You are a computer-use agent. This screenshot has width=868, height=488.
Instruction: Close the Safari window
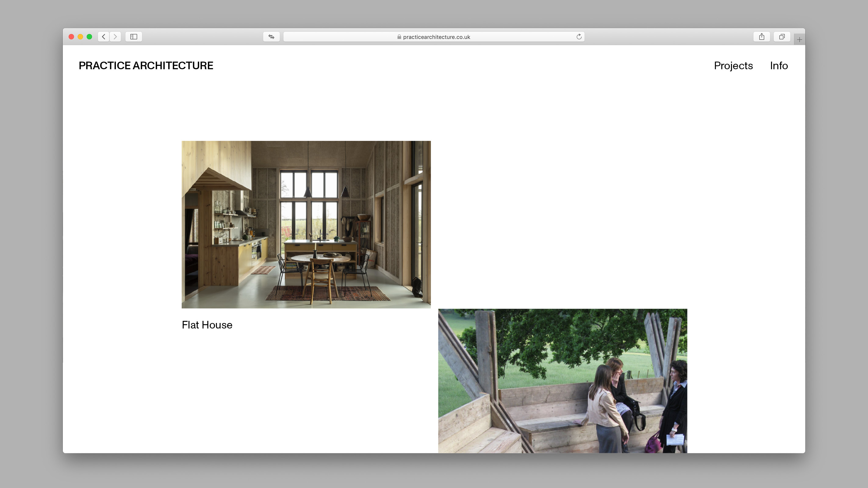[71, 37]
